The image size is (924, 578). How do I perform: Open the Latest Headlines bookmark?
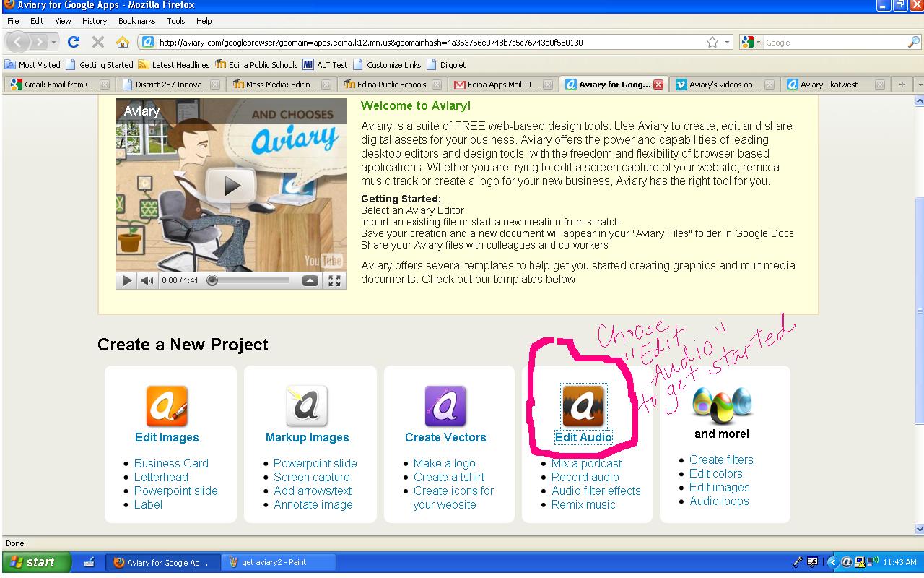tap(173, 64)
